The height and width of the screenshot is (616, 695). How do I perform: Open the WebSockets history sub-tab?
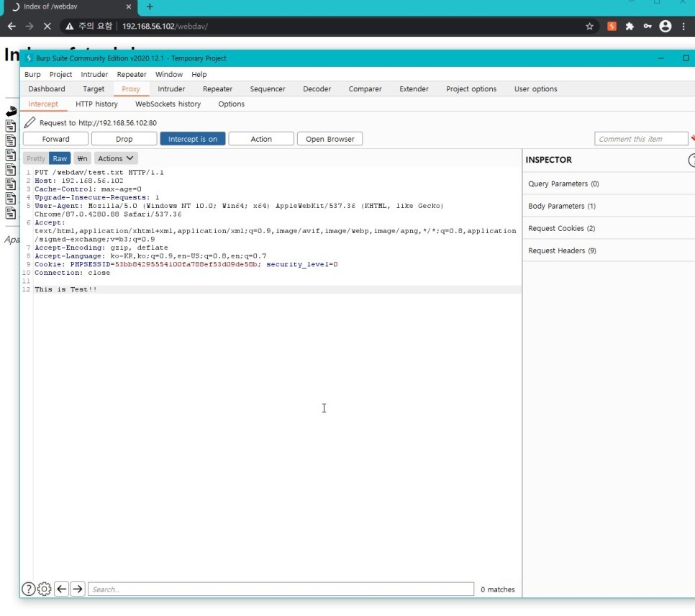[x=168, y=104]
